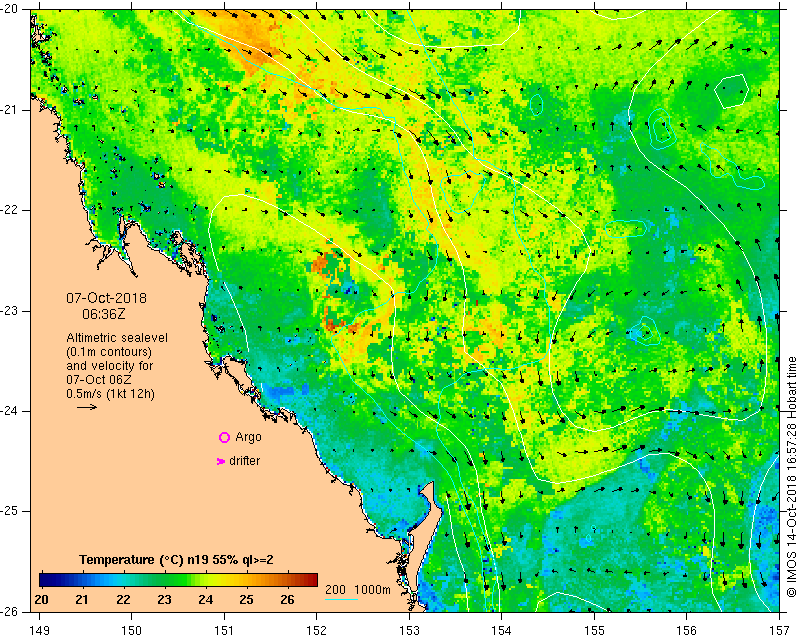Click the latitude axis label -24
Viewport: 800px width, 640px height.
tap(10, 411)
